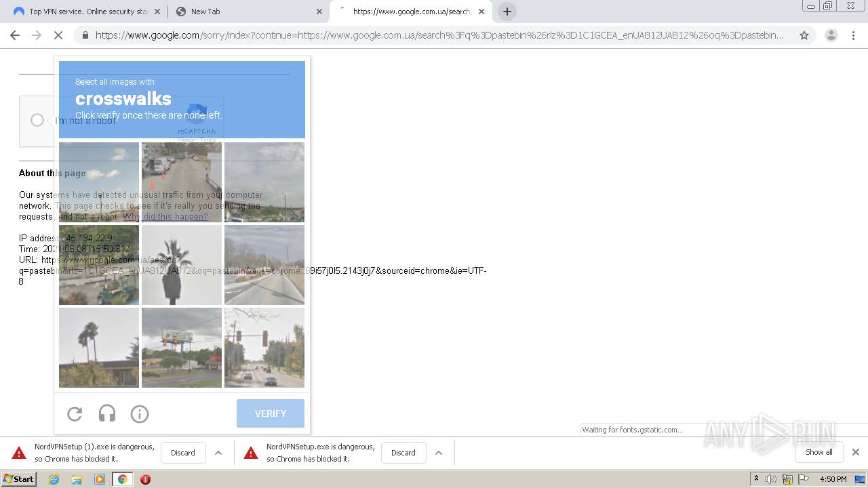Go forward to the next page
This screenshot has width=868, height=488.
point(37,35)
